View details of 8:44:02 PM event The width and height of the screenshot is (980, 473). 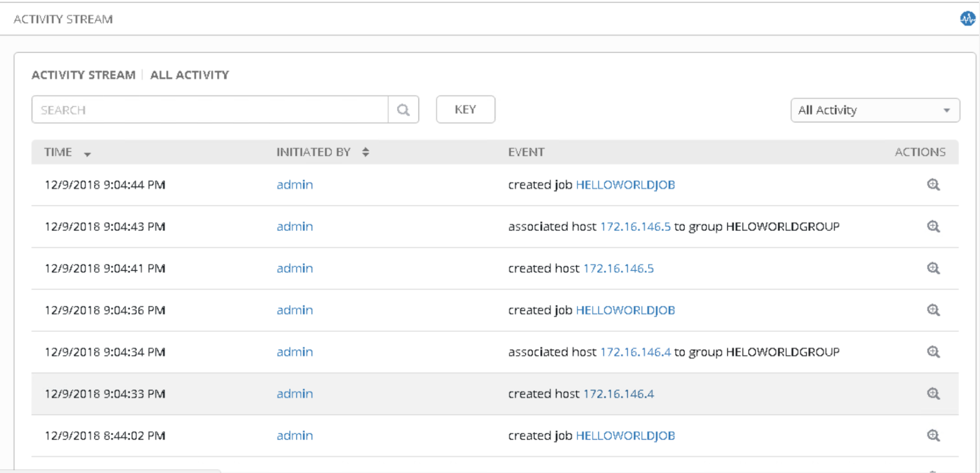point(933,436)
